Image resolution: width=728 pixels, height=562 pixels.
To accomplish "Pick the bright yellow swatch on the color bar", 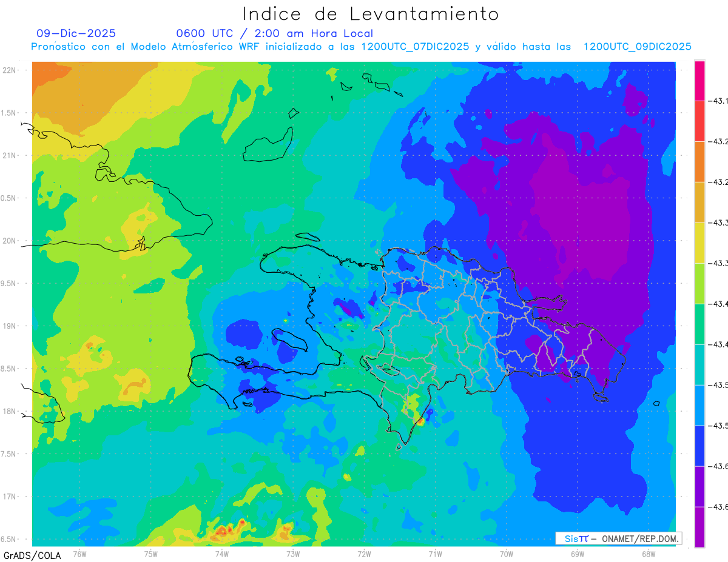I will (699, 243).
